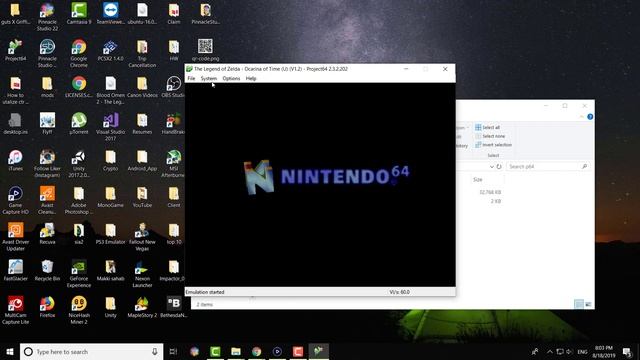Show hidden system tray icons

550,352
